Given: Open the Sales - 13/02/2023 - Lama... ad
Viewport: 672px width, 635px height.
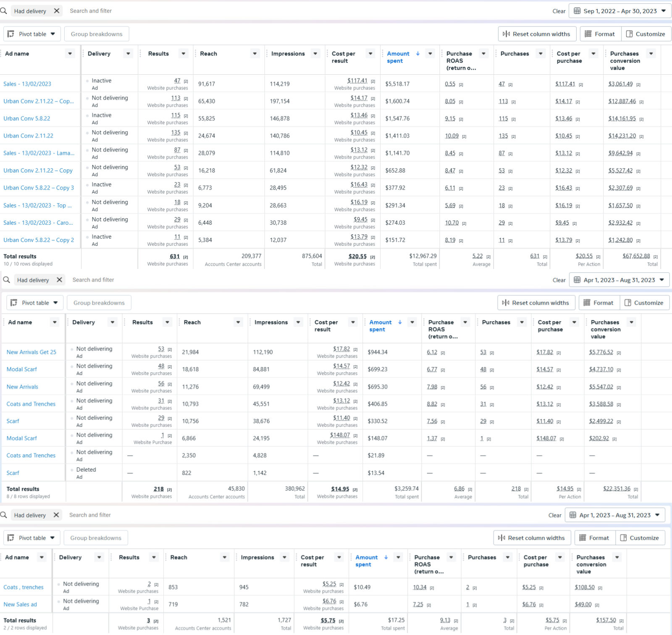Looking at the screenshot, I should click(x=39, y=153).
